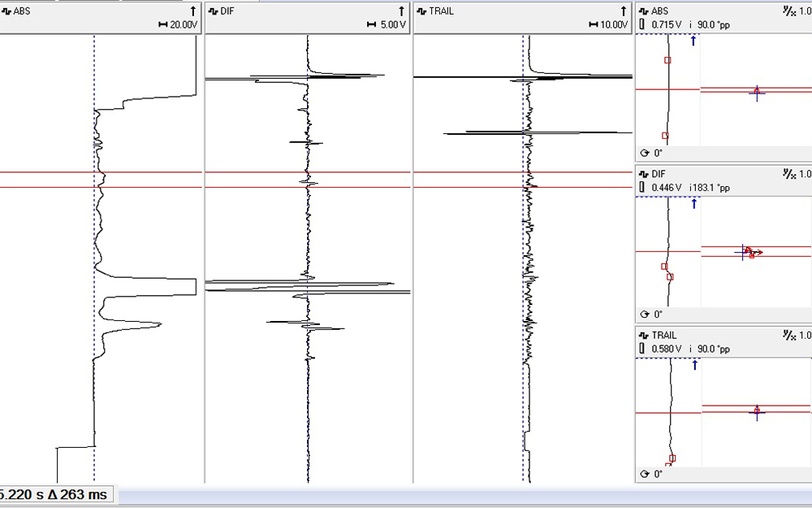Click the ABS strip chart channel icon
This screenshot has width=812, height=508.
tap(6, 11)
